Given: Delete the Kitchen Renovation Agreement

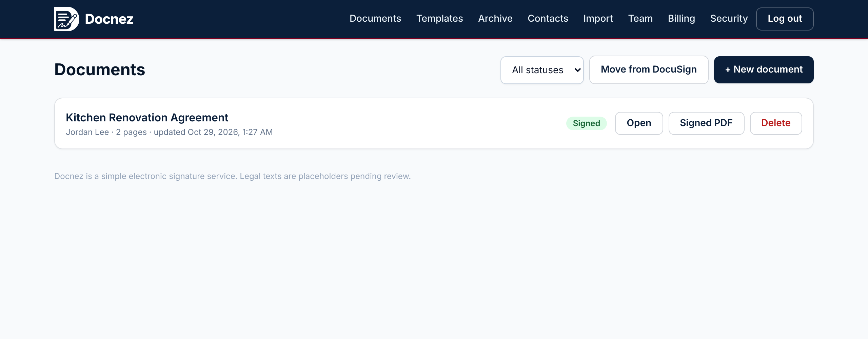Looking at the screenshot, I should point(776,123).
